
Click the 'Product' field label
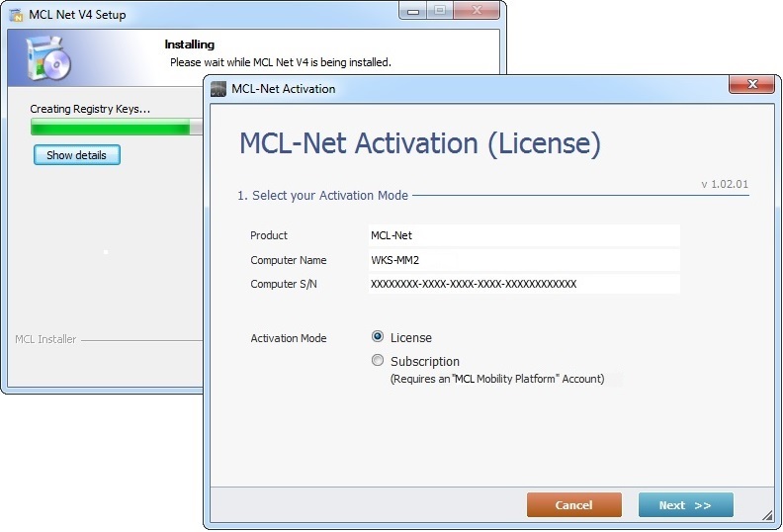269,235
